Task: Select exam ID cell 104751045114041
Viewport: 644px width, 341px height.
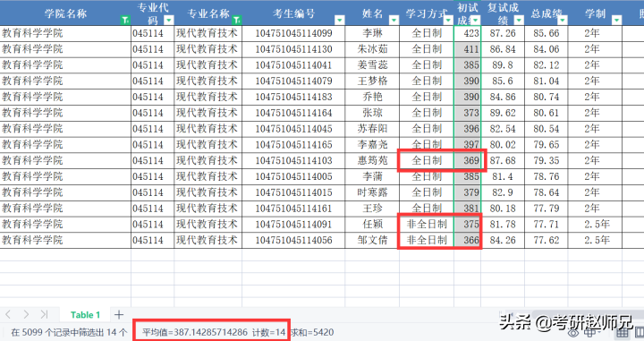Action: 293,65
